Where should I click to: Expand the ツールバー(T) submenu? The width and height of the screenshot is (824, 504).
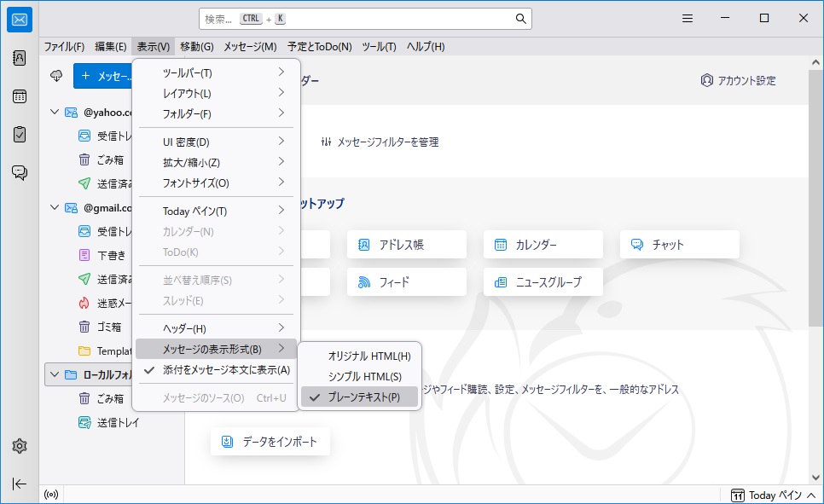coord(215,73)
